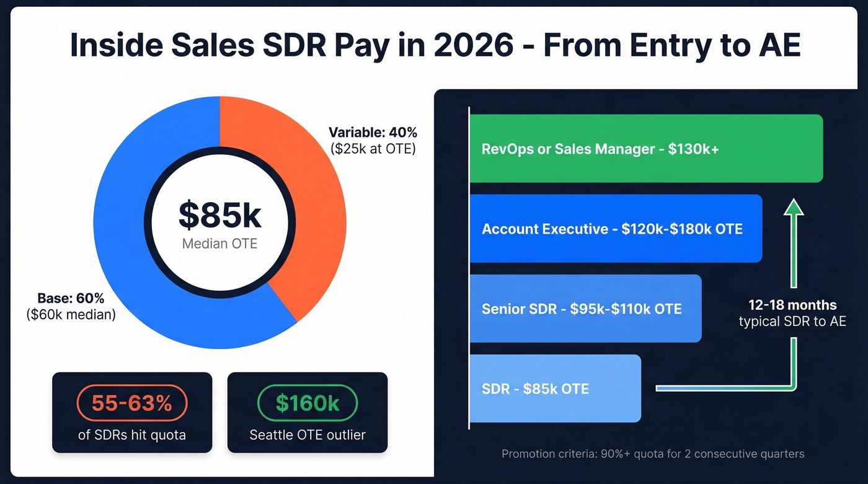Image resolution: width=868 pixels, height=484 pixels.
Task: Select the Seattle OTE outlier card
Action: 307,413
